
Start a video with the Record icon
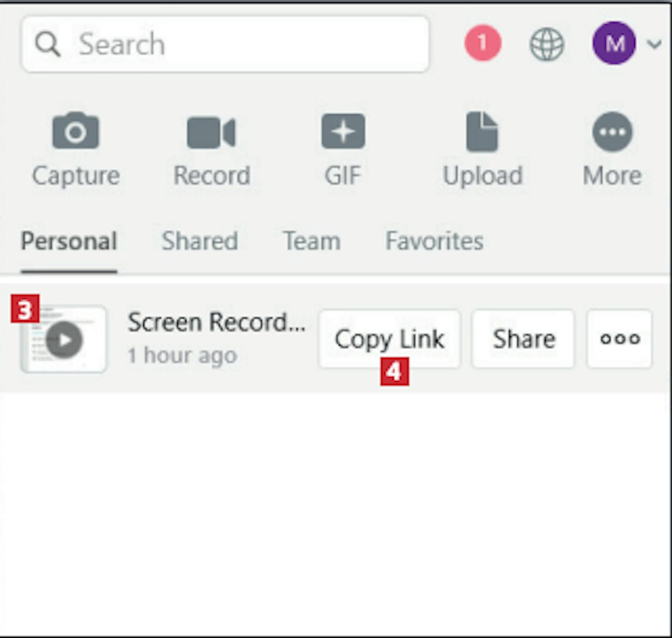pos(211,132)
